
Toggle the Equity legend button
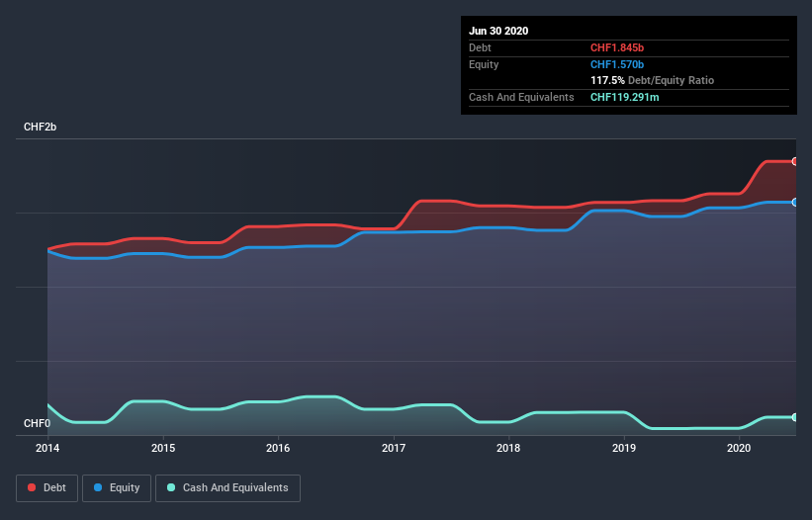pos(117,488)
